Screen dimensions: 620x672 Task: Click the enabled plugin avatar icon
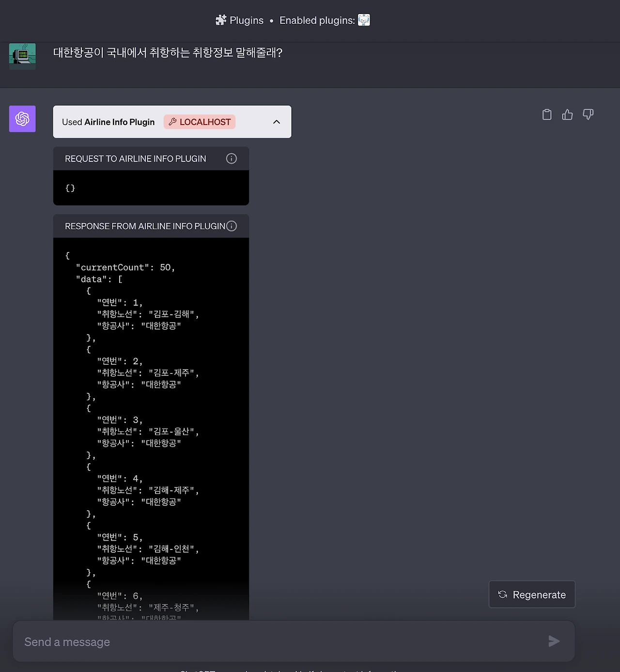click(x=364, y=20)
